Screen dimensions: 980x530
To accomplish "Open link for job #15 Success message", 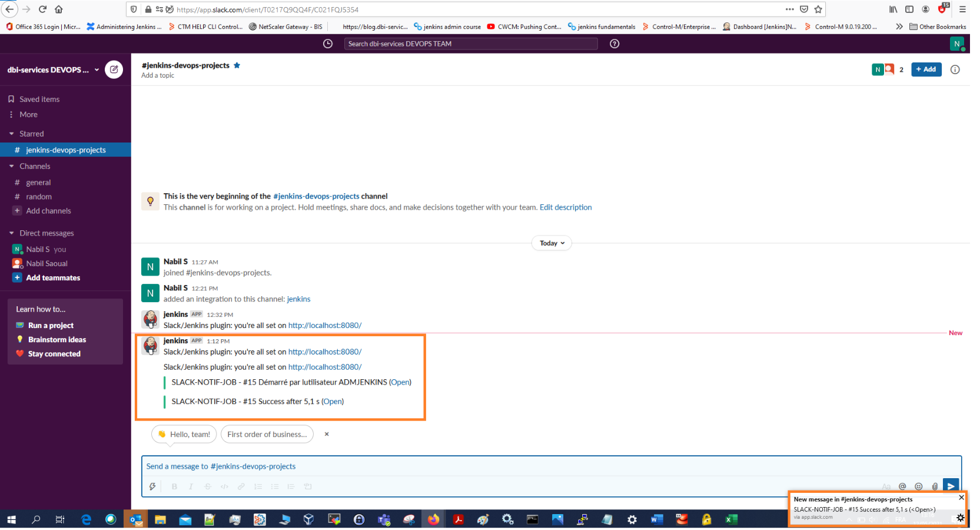I will click(x=333, y=402).
